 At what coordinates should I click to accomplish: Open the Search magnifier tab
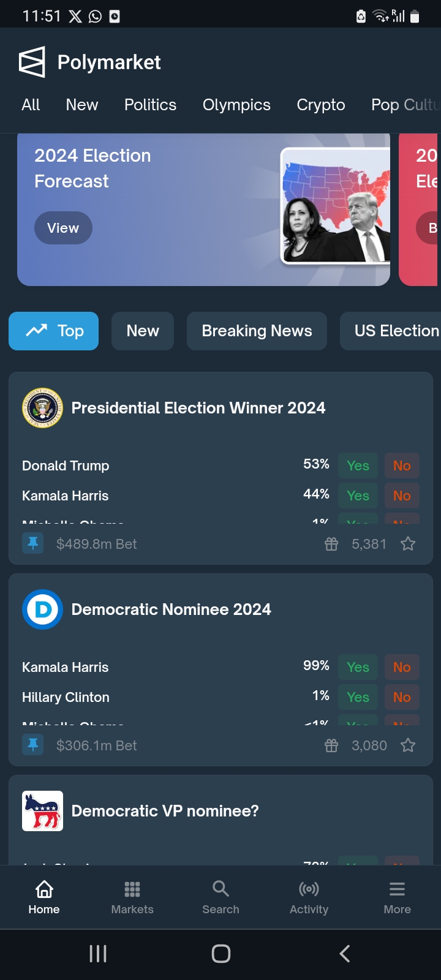point(221,889)
